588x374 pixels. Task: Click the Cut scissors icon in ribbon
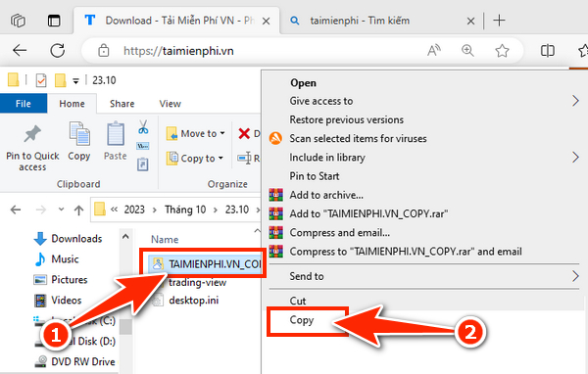(143, 127)
